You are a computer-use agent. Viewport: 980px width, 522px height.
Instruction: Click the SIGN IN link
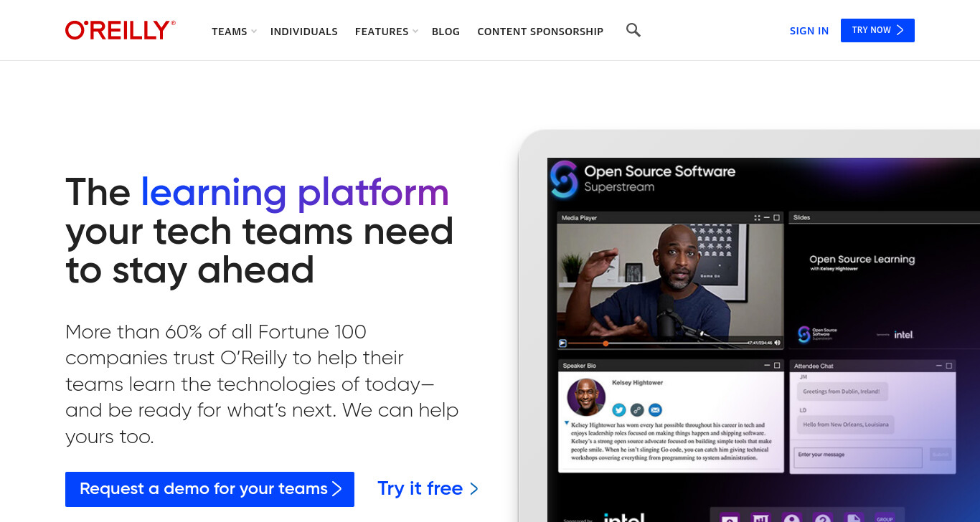coord(809,31)
